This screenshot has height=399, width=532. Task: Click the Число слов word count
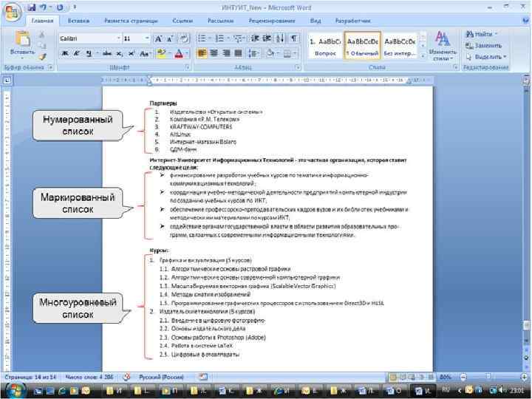click(x=89, y=377)
